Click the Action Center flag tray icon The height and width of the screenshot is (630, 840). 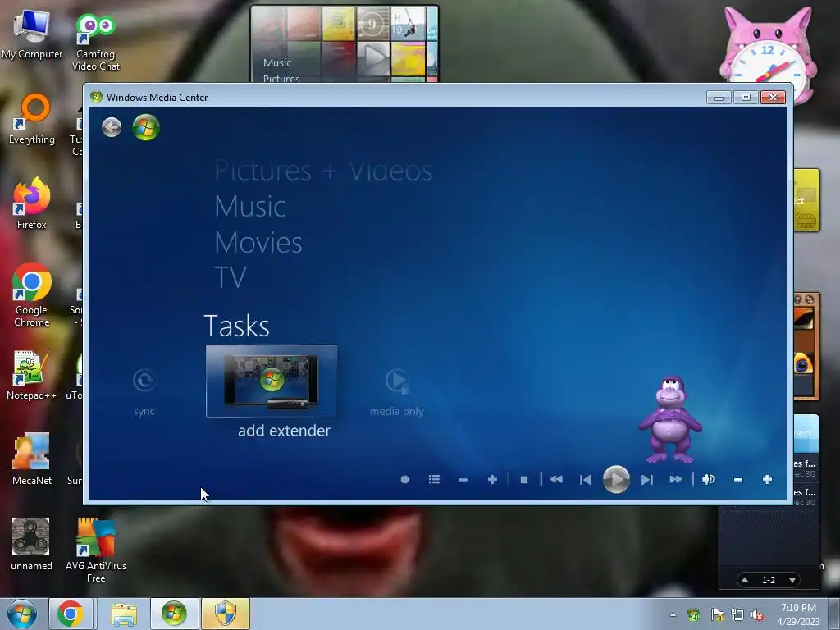717,615
